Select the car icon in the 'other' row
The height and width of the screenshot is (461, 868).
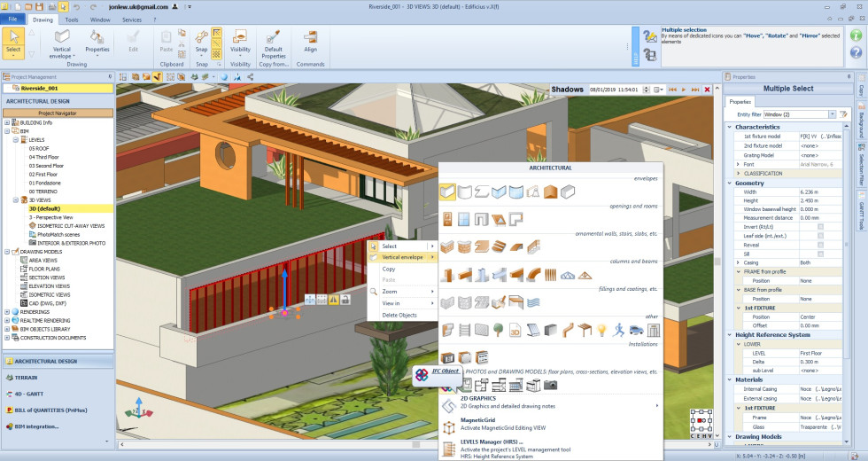pos(634,331)
